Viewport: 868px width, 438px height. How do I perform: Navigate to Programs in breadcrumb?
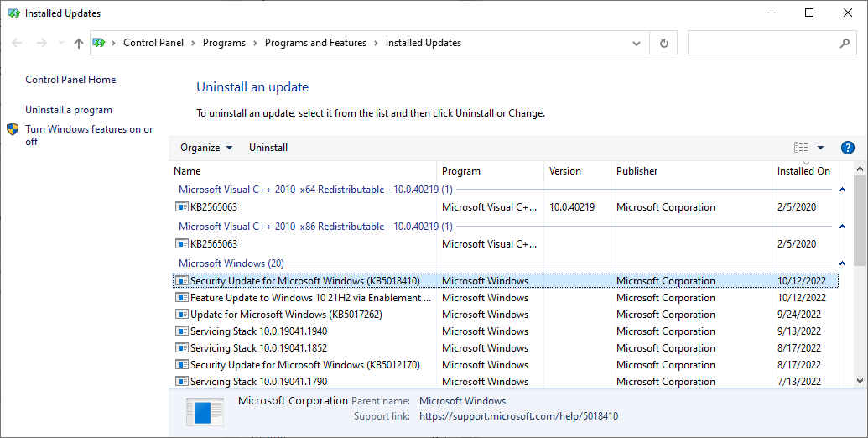tap(224, 43)
